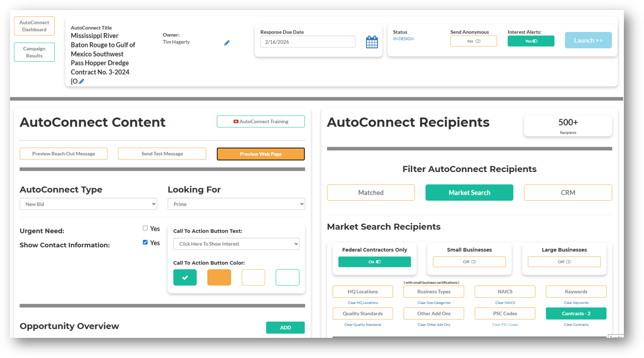
Task: Select the Matched recipients filter
Action: (x=371, y=192)
